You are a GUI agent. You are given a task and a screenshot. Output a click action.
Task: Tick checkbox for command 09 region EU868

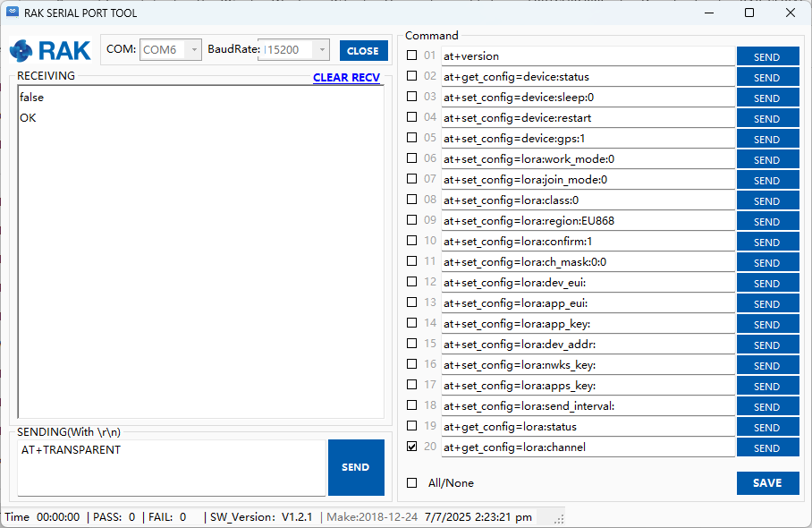pyautogui.click(x=411, y=220)
